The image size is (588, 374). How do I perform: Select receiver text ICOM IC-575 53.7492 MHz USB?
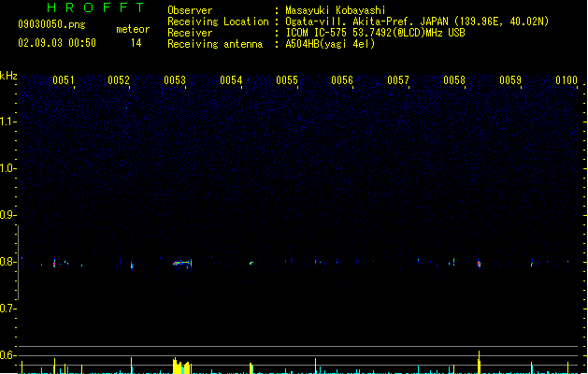pyautogui.click(x=375, y=33)
